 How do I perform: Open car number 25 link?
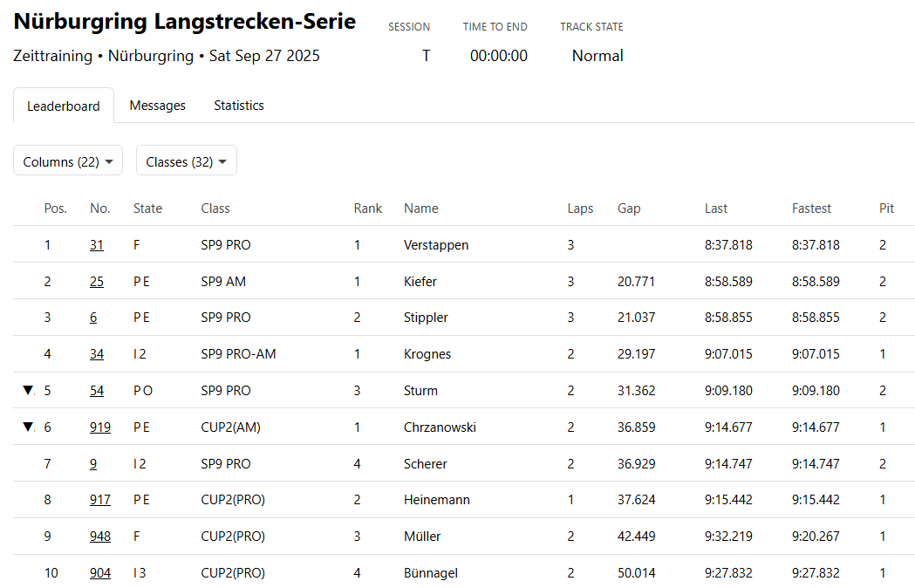[97, 282]
